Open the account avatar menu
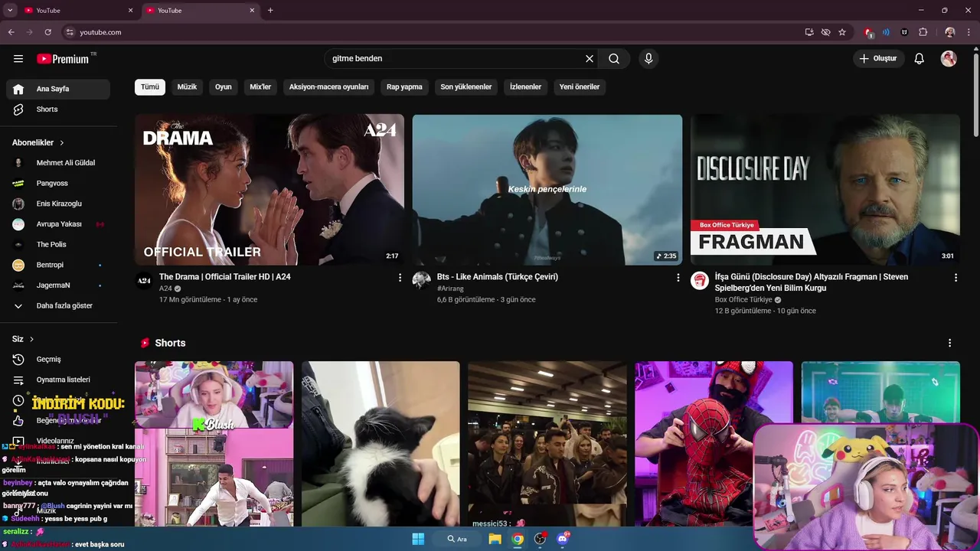This screenshot has height=551, width=980. click(x=949, y=59)
